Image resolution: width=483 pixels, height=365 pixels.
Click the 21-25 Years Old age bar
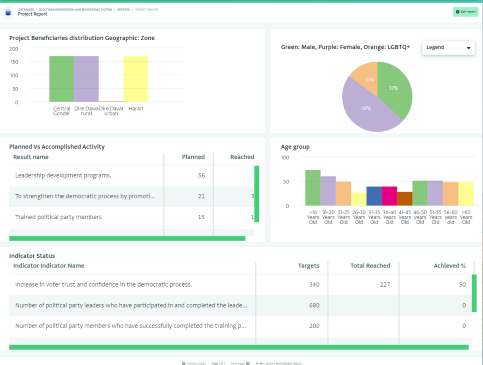[343, 194]
